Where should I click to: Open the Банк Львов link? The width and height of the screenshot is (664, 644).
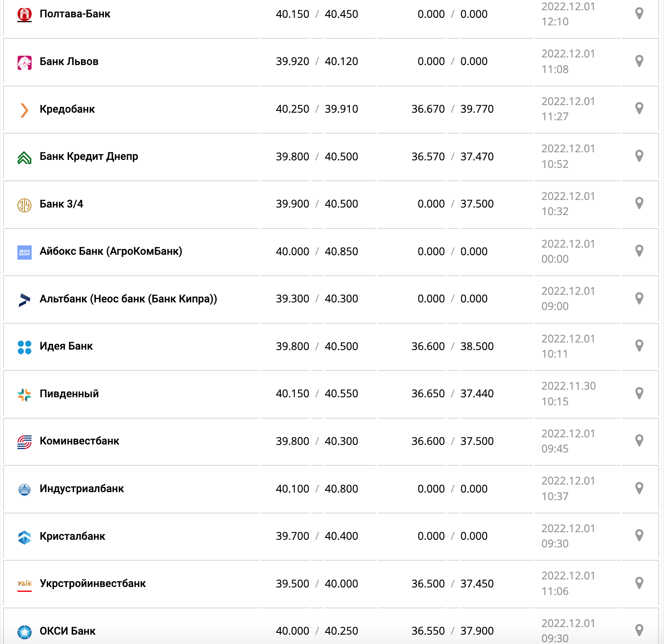coord(69,61)
